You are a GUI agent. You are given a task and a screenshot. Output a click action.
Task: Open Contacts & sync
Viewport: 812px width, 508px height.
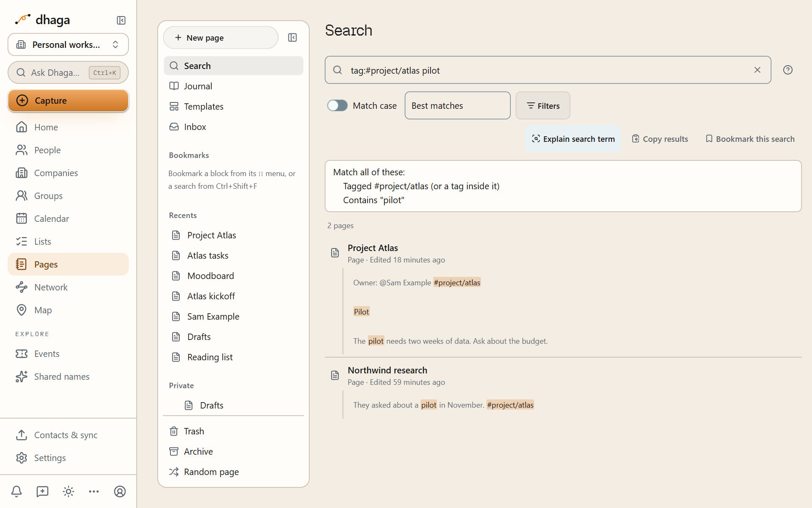tap(68, 435)
